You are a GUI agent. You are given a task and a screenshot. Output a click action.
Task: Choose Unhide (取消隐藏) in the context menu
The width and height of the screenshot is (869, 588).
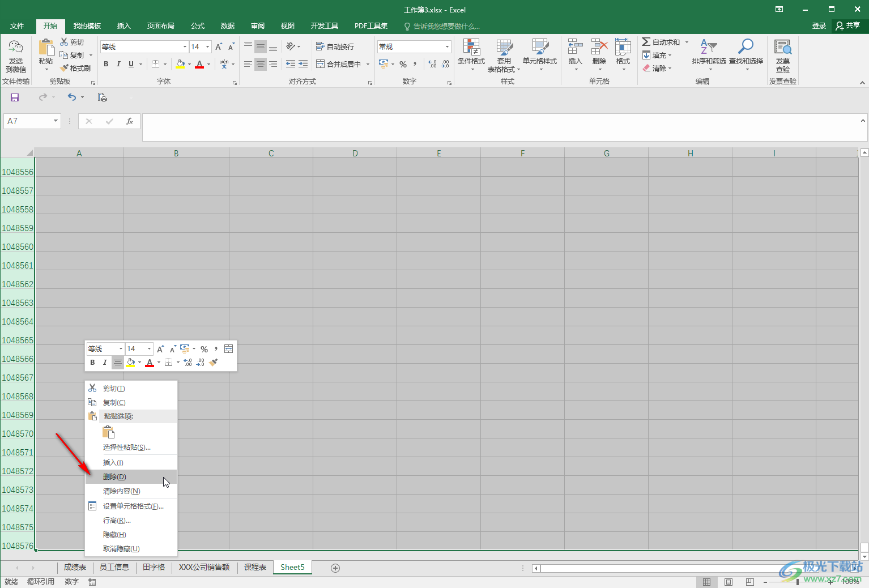coord(131,549)
